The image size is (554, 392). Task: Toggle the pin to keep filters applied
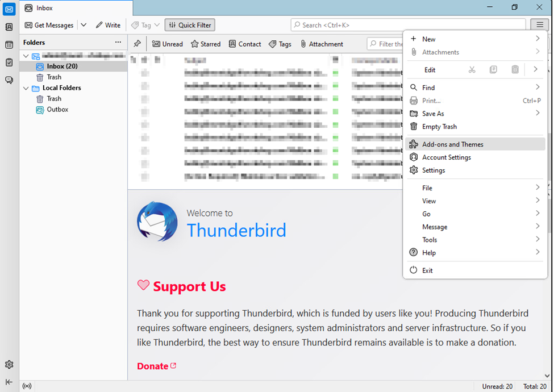pyautogui.click(x=137, y=44)
